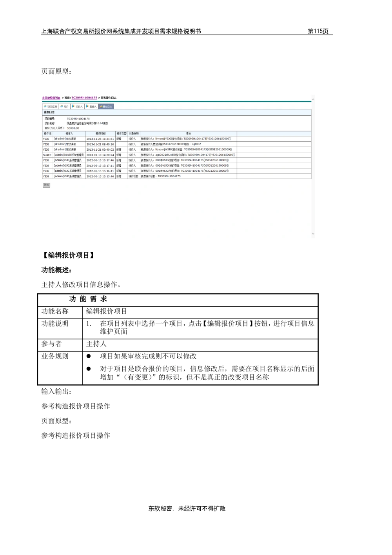The width and height of the screenshot is (392, 555).
Task: Go to the 查看人 tab
Action: point(93,107)
